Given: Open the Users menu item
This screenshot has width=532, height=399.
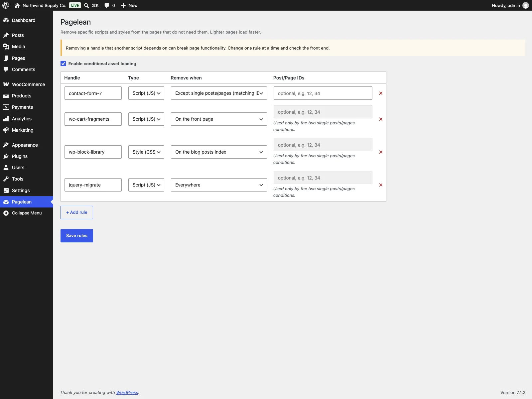Looking at the screenshot, I should (27, 168).
